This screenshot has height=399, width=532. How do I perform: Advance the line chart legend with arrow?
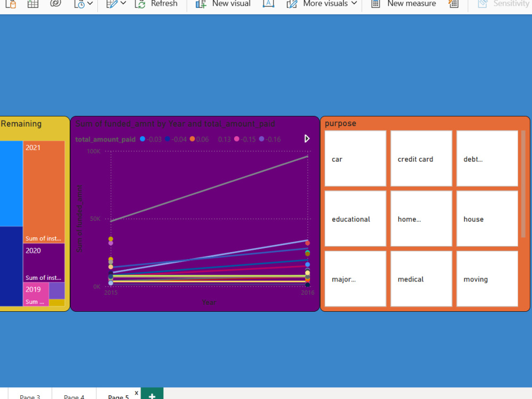pos(307,138)
